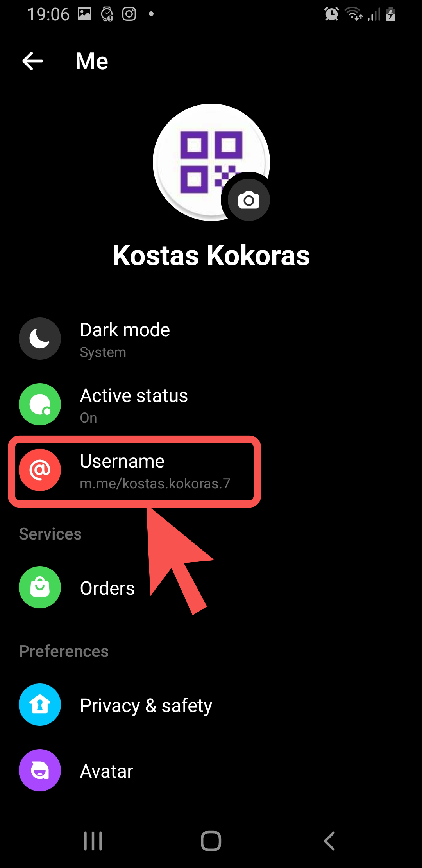Open the Username label entry
Screen dimensions: 422x868
122,461
